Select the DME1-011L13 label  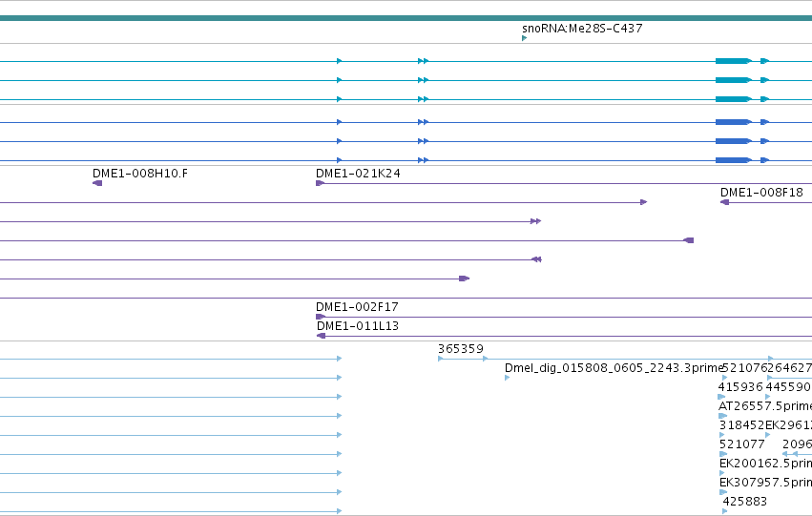coord(357,326)
